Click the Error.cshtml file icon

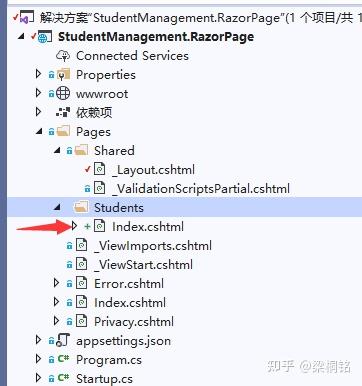[82, 284]
